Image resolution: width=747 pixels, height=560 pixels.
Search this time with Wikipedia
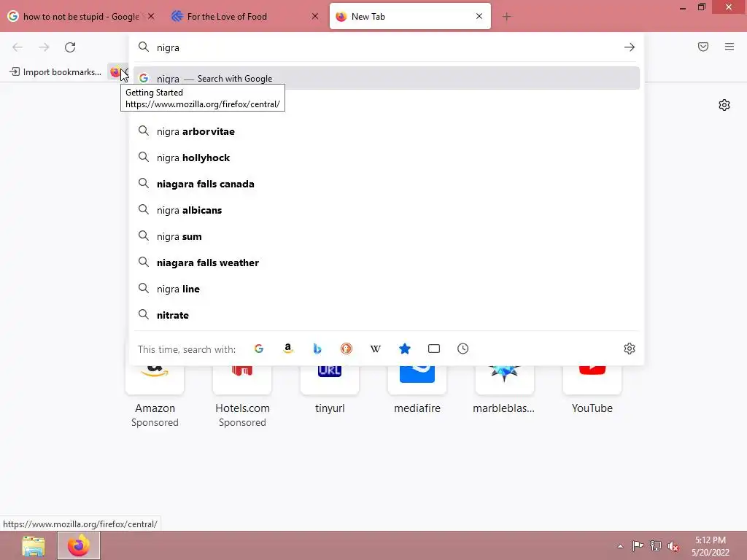tap(376, 349)
